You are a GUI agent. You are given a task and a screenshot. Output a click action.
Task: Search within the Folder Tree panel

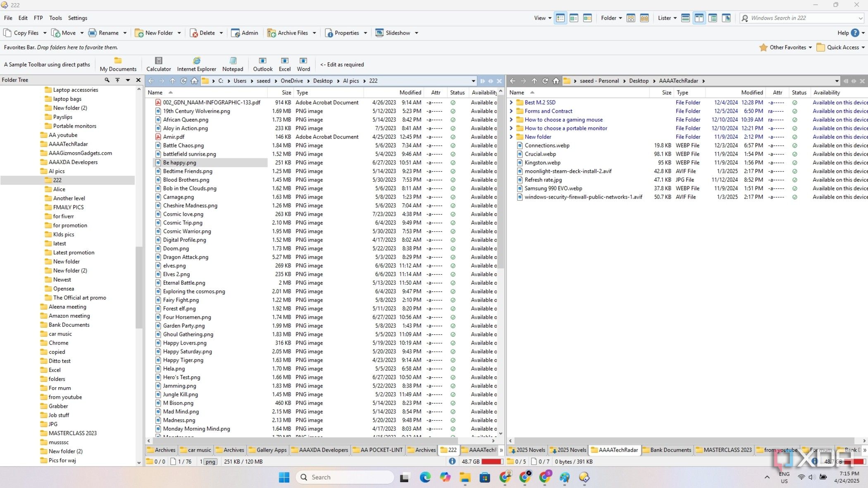click(107, 80)
